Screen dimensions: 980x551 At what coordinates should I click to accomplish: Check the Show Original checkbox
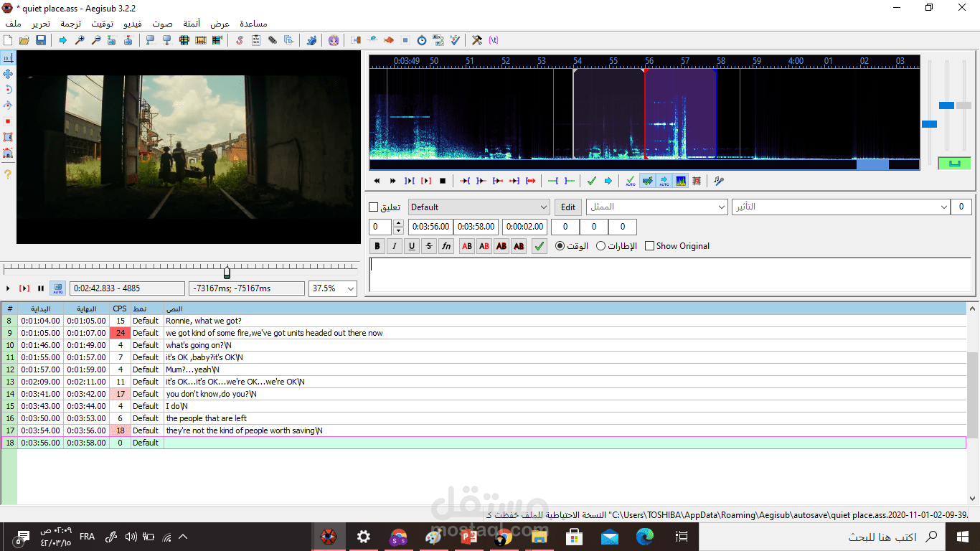pos(650,246)
